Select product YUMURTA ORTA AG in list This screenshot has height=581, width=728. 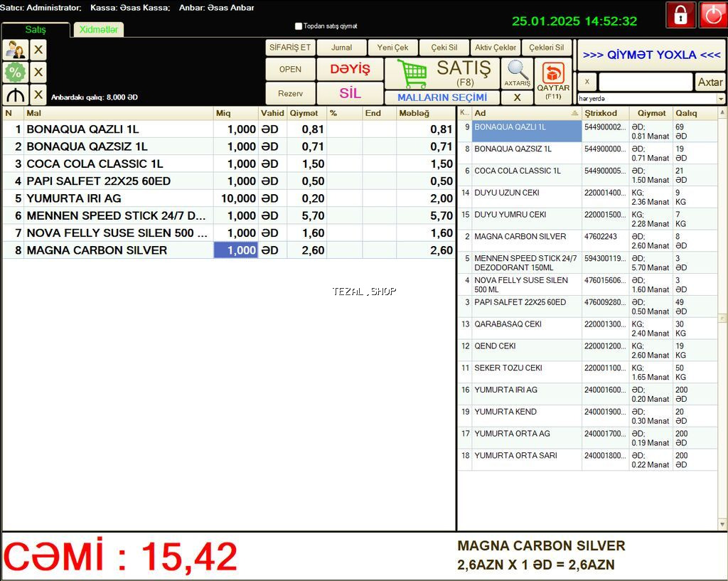click(x=588, y=438)
